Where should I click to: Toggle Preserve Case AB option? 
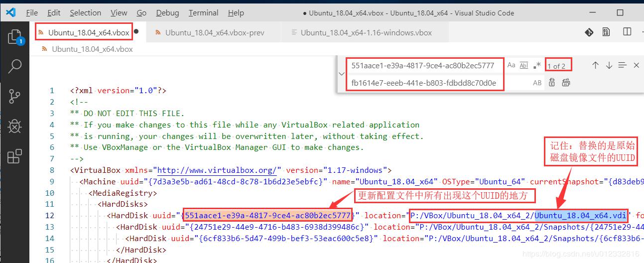[537, 83]
